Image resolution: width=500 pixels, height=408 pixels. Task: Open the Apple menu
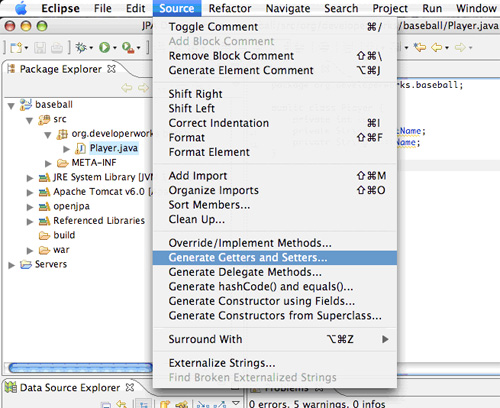(x=21, y=8)
